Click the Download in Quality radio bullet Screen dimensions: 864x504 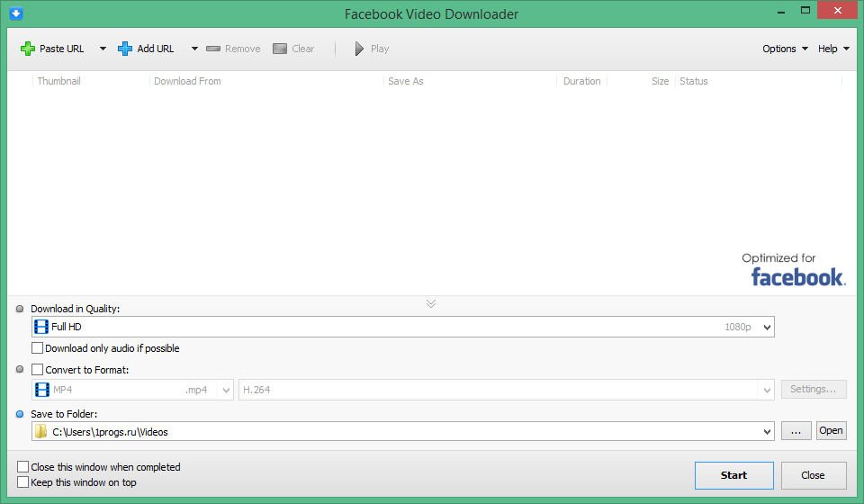20,309
